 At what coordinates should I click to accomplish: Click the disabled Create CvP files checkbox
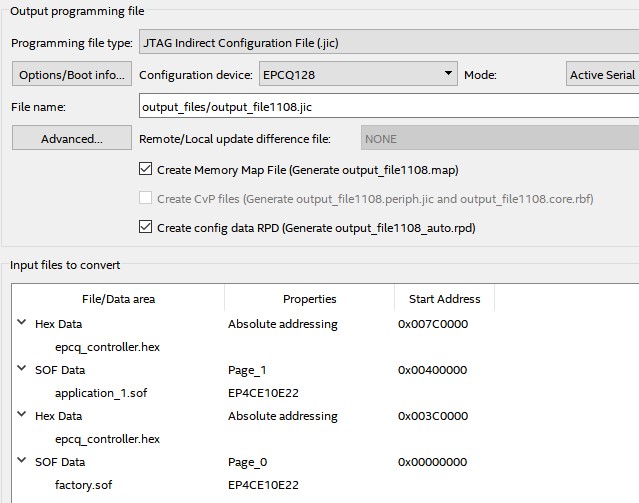(x=145, y=198)
